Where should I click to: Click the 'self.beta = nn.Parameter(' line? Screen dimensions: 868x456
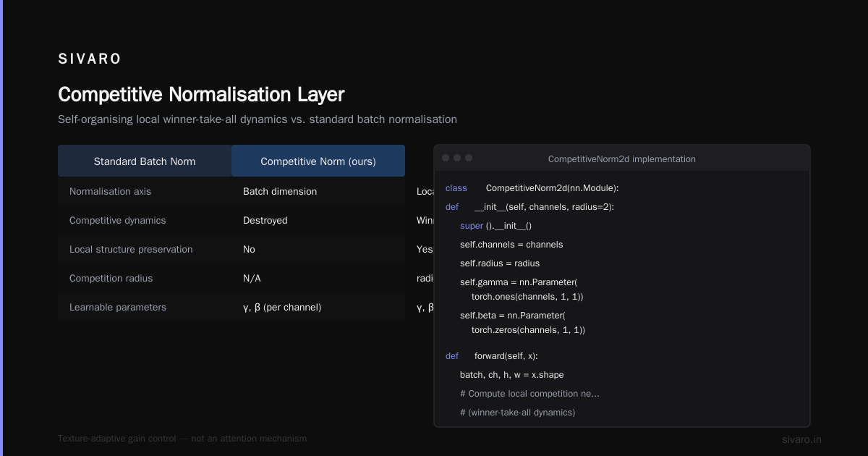(513, 316)
